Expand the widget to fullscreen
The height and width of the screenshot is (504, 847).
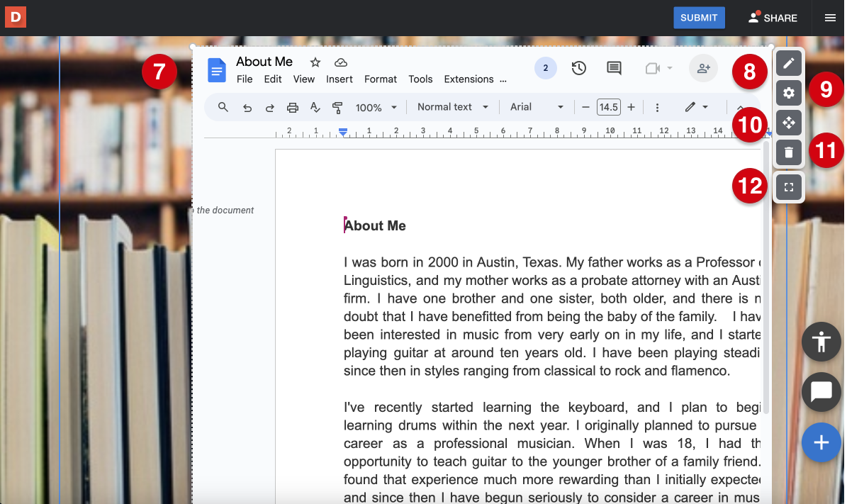[x=789, y=187]
